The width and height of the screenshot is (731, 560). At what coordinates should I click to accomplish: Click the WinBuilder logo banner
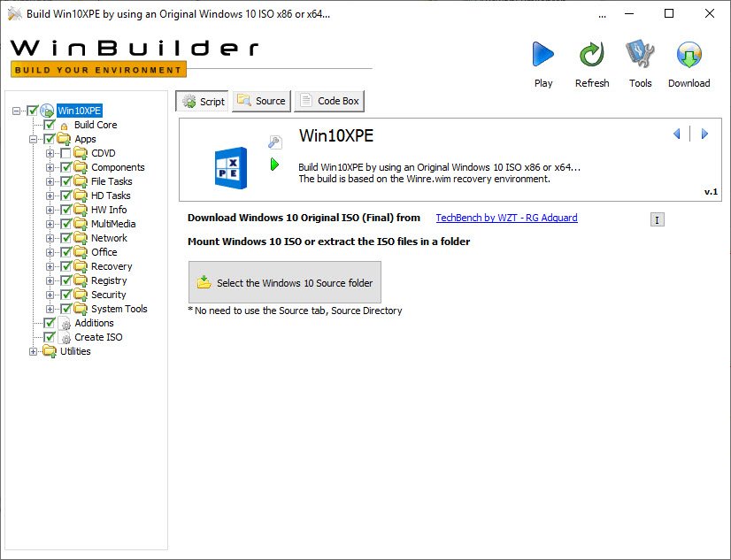135,58
